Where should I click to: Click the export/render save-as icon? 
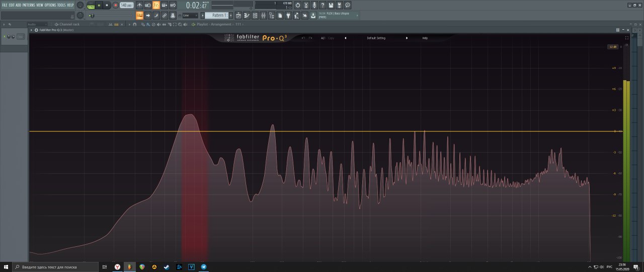pos(339,5)
